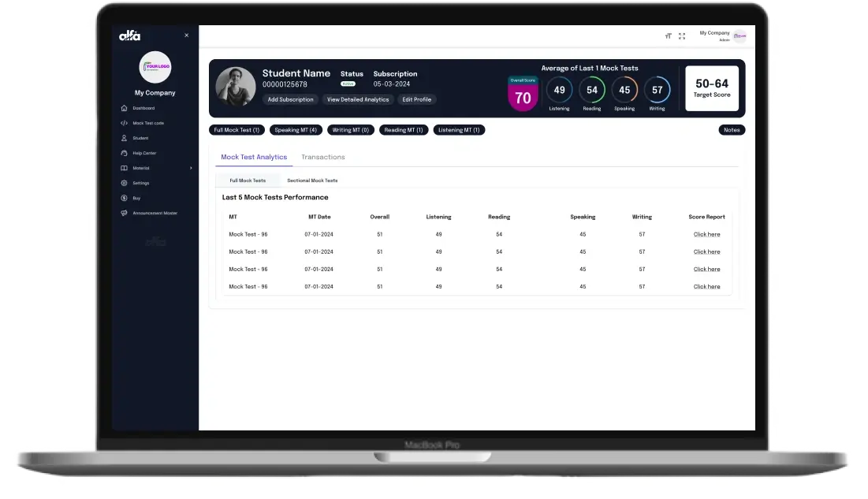This screenshot has width=868, height=499.
Task: Collapse sidebar with the X icon
Action: point(187,35)
